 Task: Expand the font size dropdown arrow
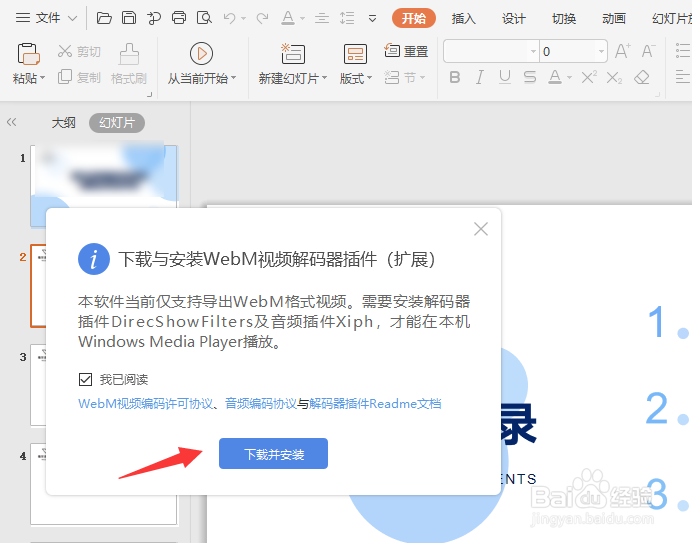coord(601,51)
